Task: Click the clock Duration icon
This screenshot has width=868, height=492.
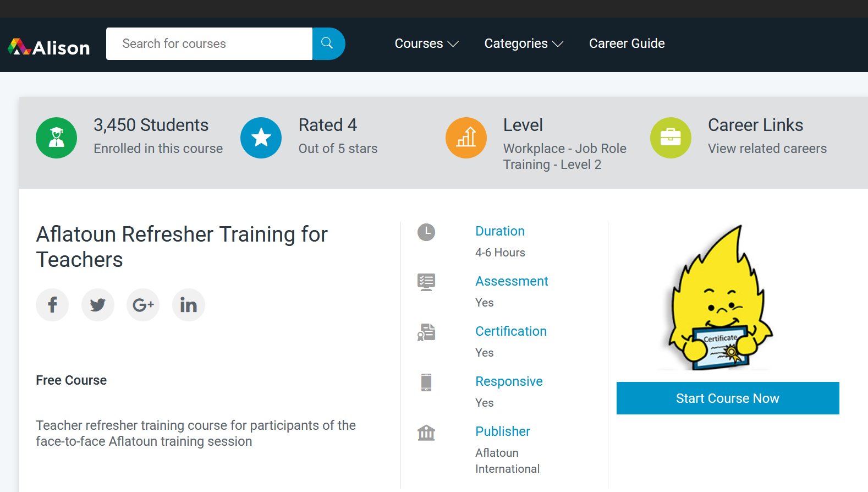Action: pos(426,232)
